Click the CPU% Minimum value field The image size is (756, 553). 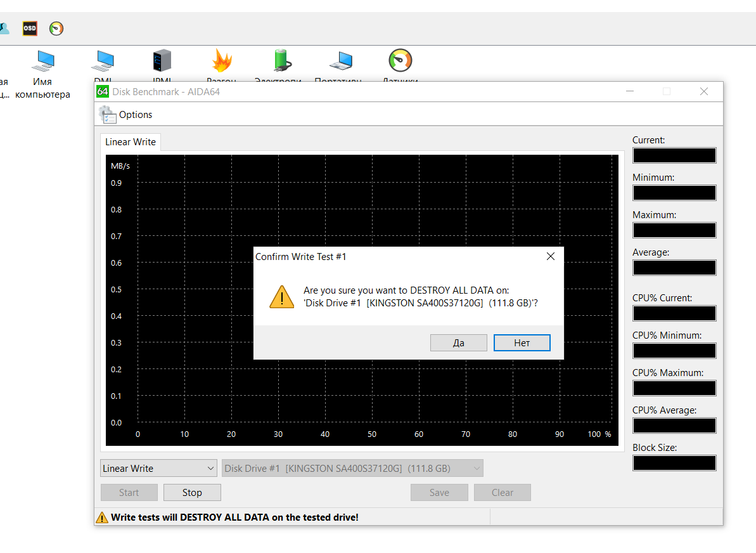[674, 351]
